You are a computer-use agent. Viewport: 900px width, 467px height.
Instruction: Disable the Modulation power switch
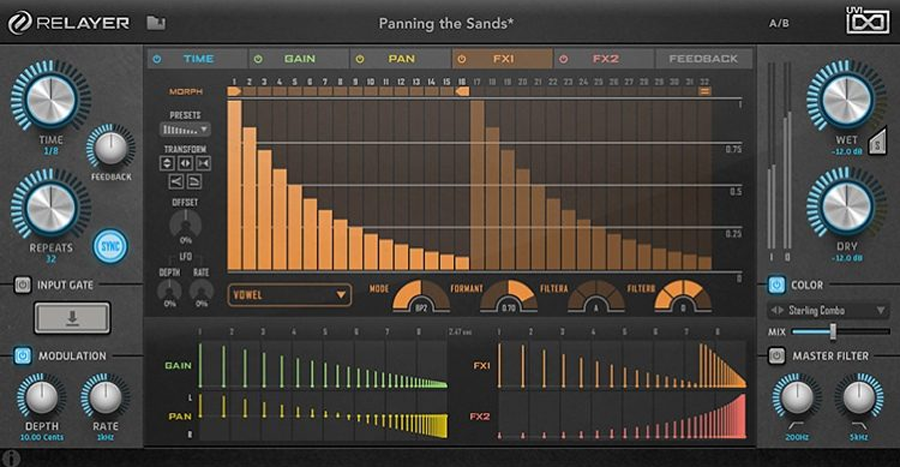pos(22,356)
